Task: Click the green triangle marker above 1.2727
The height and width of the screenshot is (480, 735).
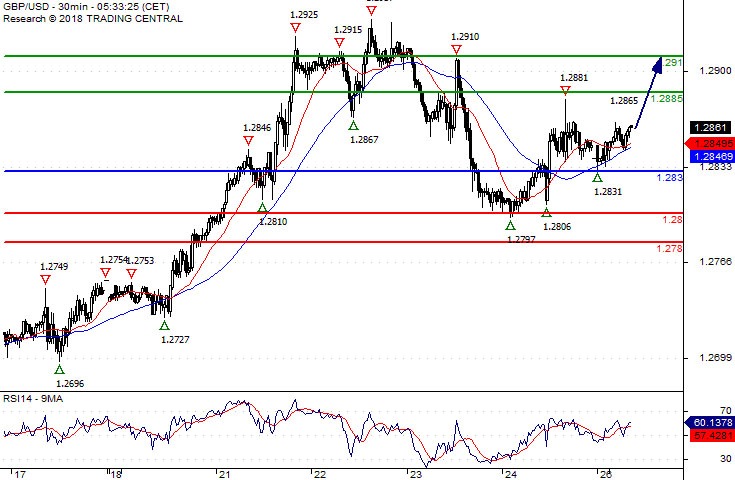Action: pos(164,326)
